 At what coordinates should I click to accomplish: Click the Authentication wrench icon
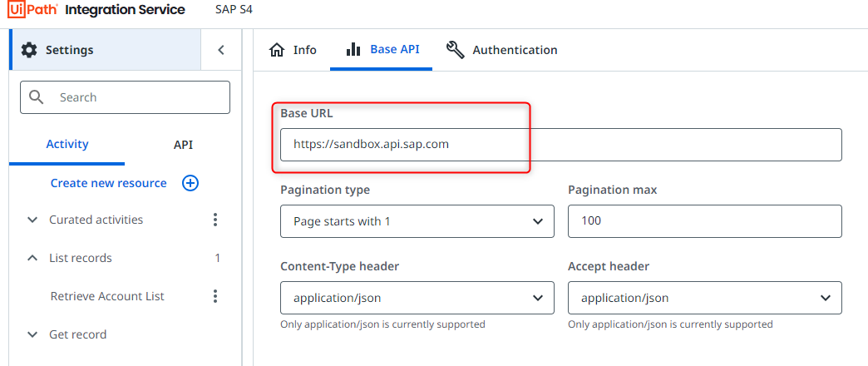455,50
